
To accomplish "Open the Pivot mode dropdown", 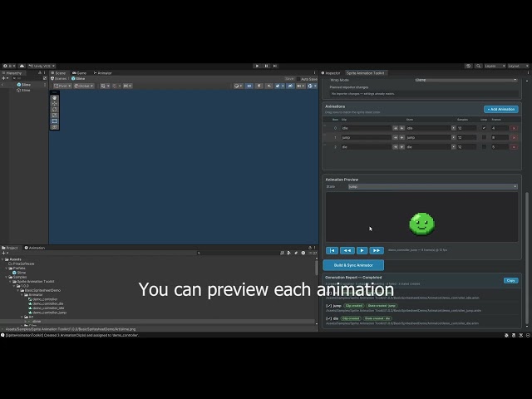I will pos(62,86).
